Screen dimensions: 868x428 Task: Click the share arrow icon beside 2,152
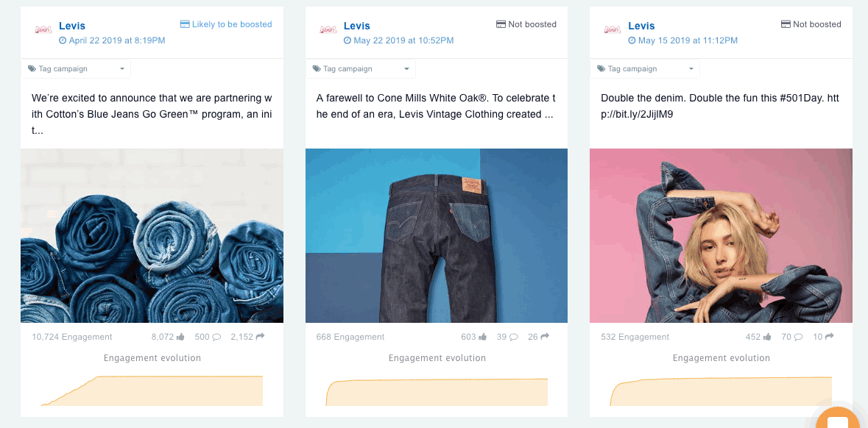(260, 337)
